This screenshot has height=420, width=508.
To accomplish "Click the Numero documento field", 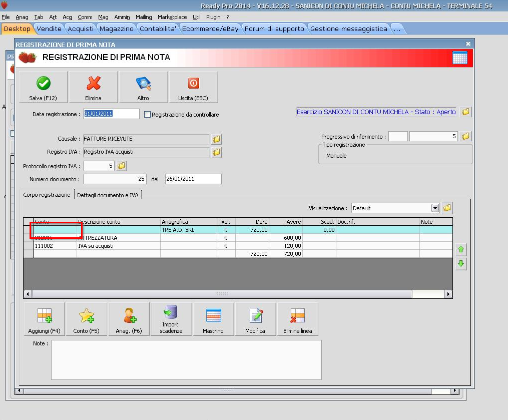I will point(115,179).
